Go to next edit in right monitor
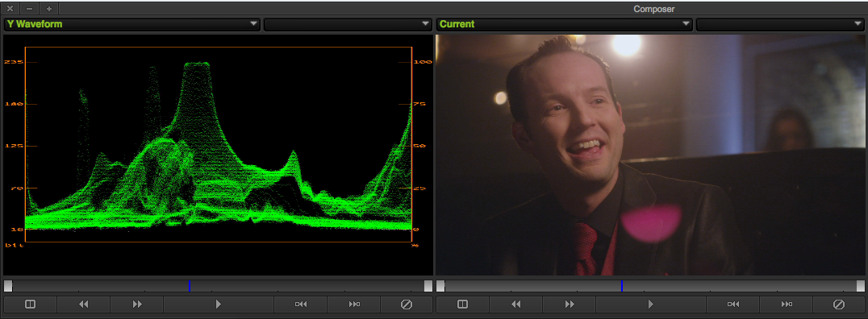868x319 pixels. 786,304
